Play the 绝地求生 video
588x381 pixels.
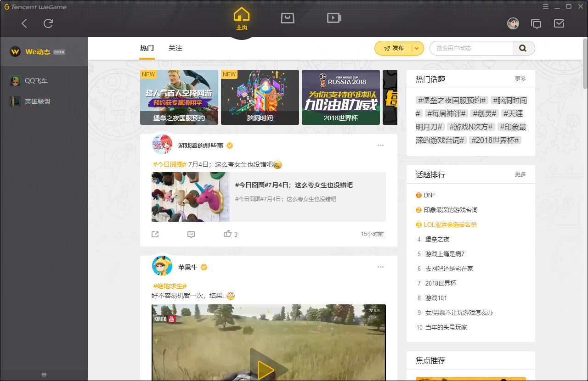click(268, 370)
